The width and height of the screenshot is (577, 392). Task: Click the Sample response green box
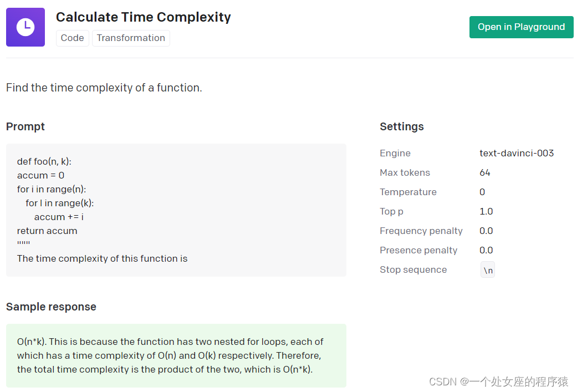[x=176, y=355]
